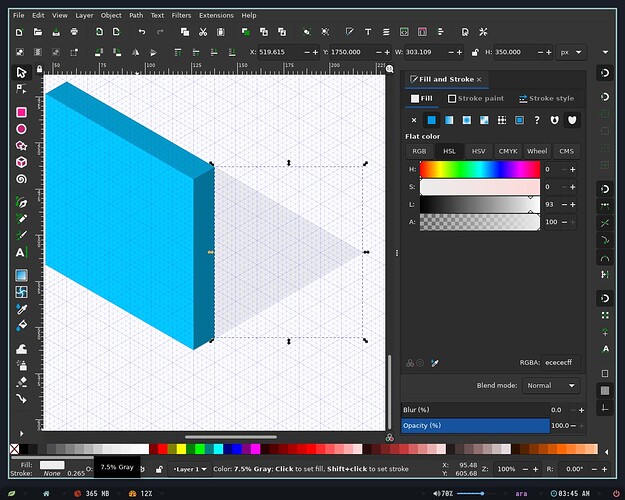Select the Spray tool
The width and height of the screenshot is (625, 500).
coord(22,366)
